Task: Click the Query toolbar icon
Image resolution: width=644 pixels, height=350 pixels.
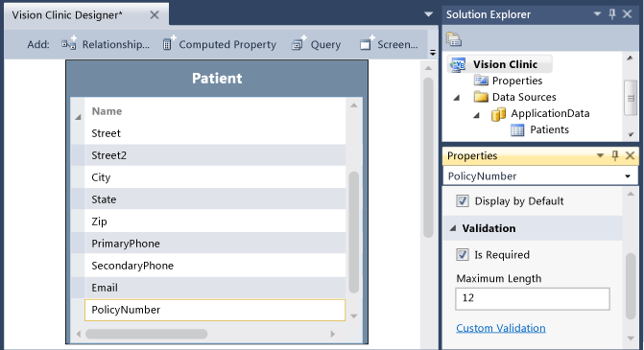Action: pyautogui.click(x=299, y=43)
